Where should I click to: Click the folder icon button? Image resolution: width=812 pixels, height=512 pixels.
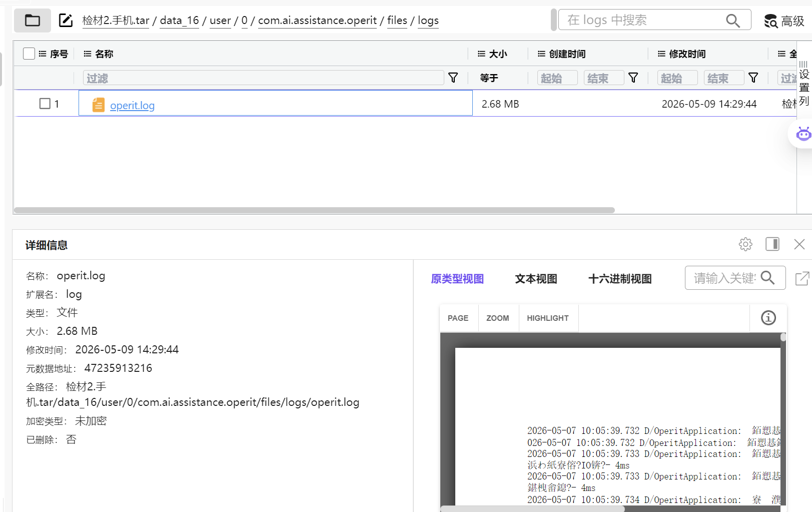[x=33, y=21]
